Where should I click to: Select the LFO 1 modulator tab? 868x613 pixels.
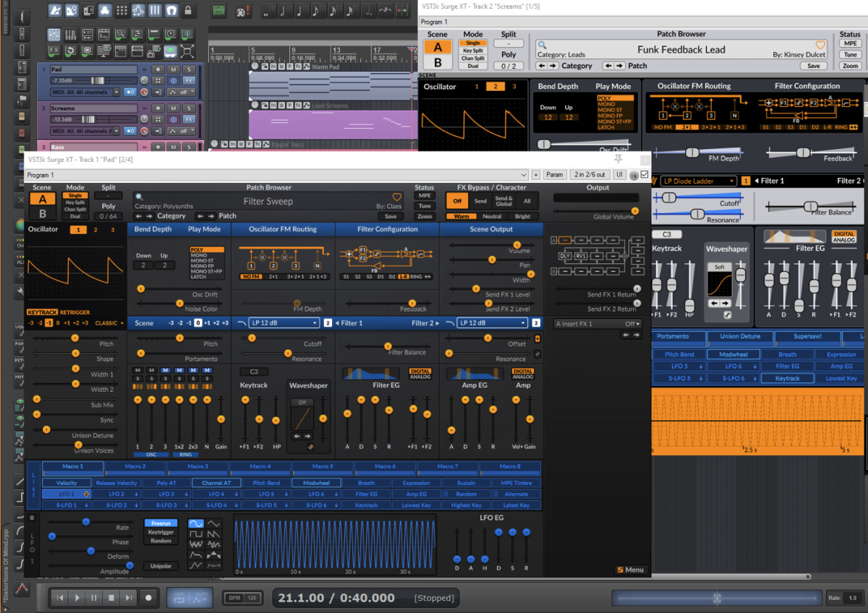(x=66, y=494)
